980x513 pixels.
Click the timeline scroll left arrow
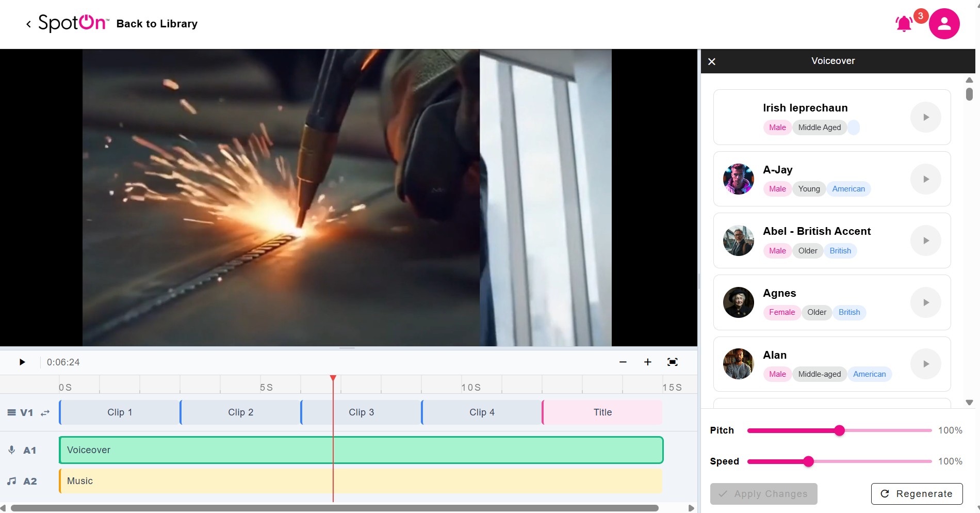tap(3, 508)
